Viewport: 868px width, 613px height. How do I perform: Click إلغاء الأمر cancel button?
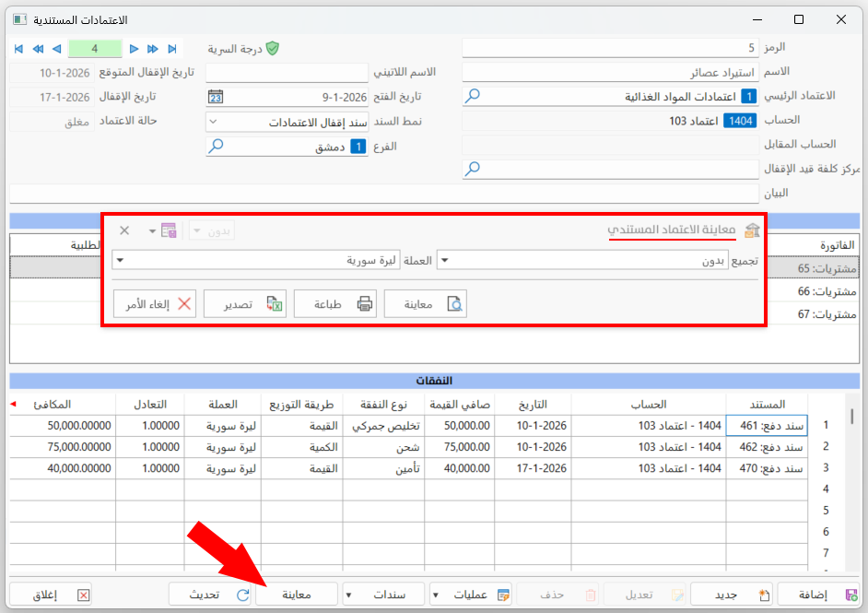[155, 304]
